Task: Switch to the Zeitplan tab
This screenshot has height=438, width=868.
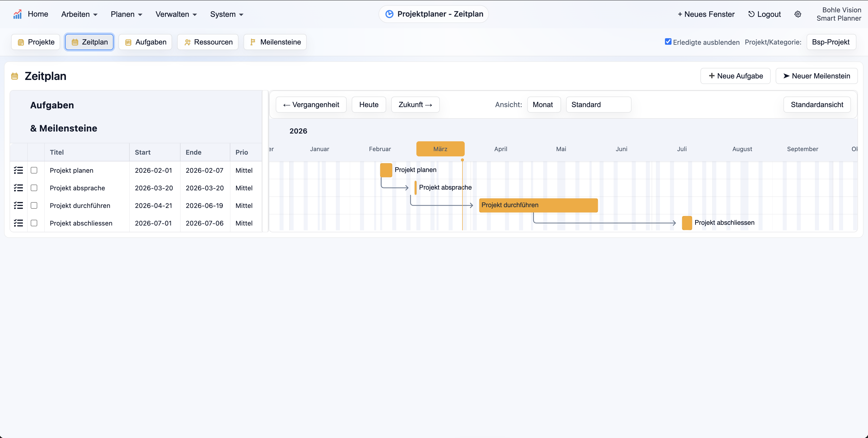Action: pyautogui.click(x=89, y=42)
